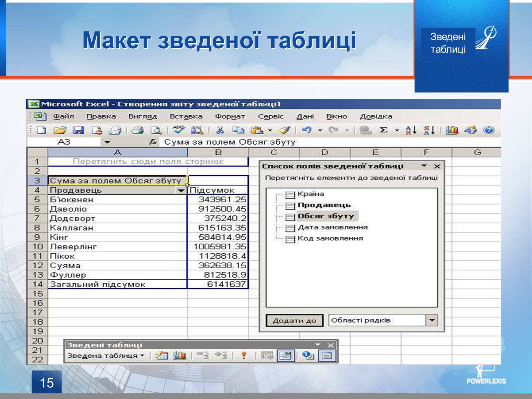Open the Довідка menu

click(x=376, y=116)
